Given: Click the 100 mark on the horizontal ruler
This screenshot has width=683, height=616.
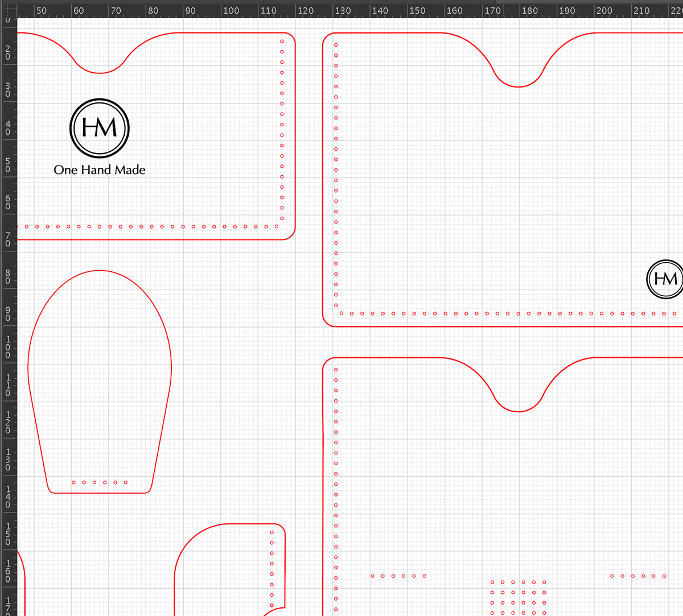Looking at the screenshot, I should [231, 11].
